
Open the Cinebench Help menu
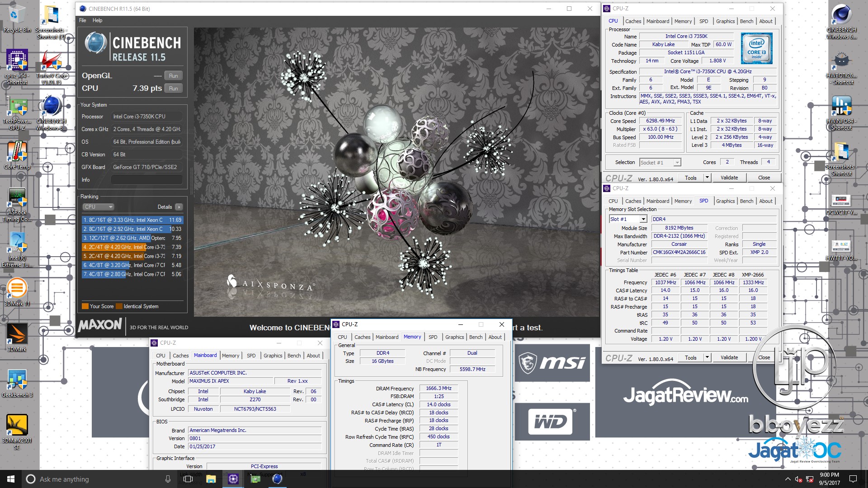[x=97, y=20]
